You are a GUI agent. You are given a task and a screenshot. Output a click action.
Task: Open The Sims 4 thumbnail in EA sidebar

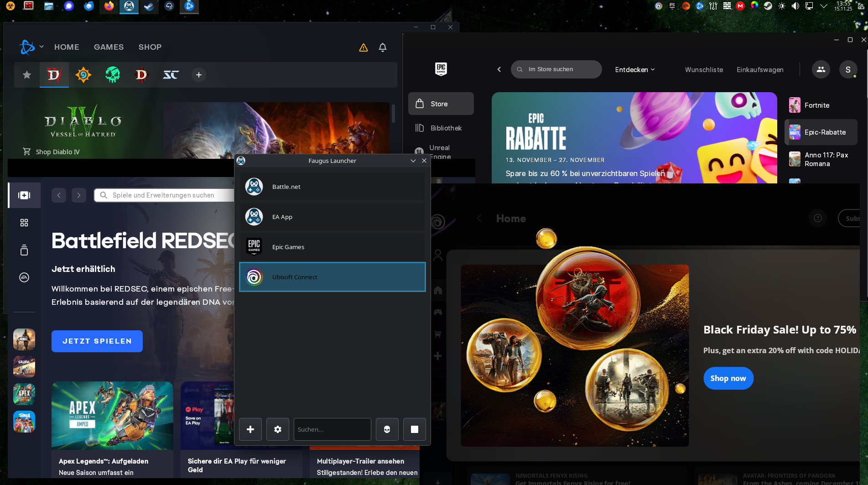(24, 422)
